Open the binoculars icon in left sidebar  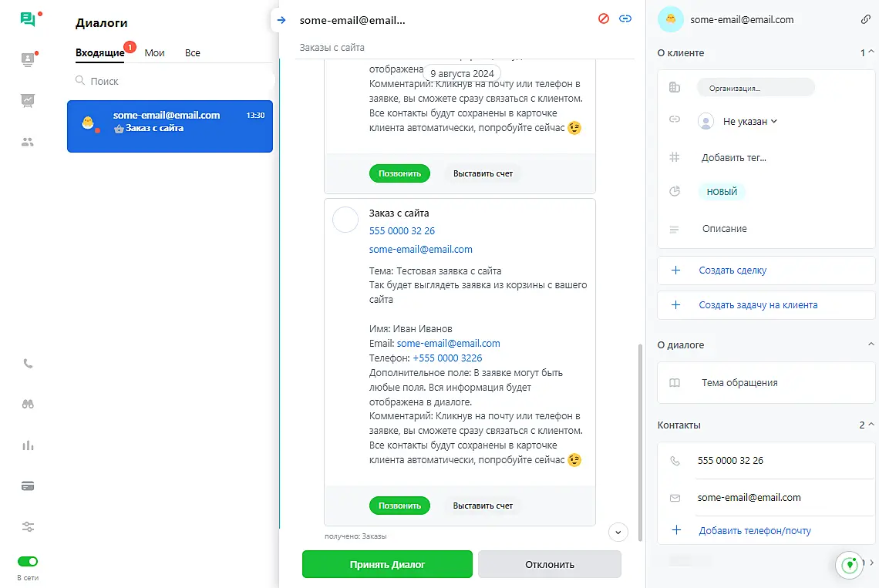tap(28, 405)
